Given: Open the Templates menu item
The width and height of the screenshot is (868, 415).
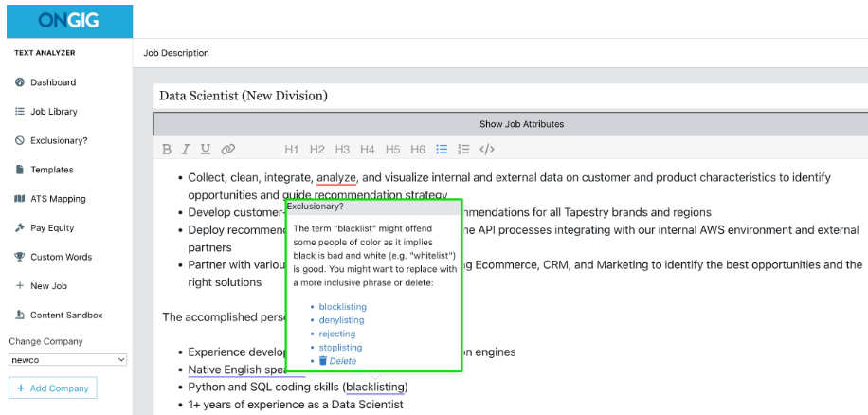Looking at the screenshot, I should click(52, 170).
